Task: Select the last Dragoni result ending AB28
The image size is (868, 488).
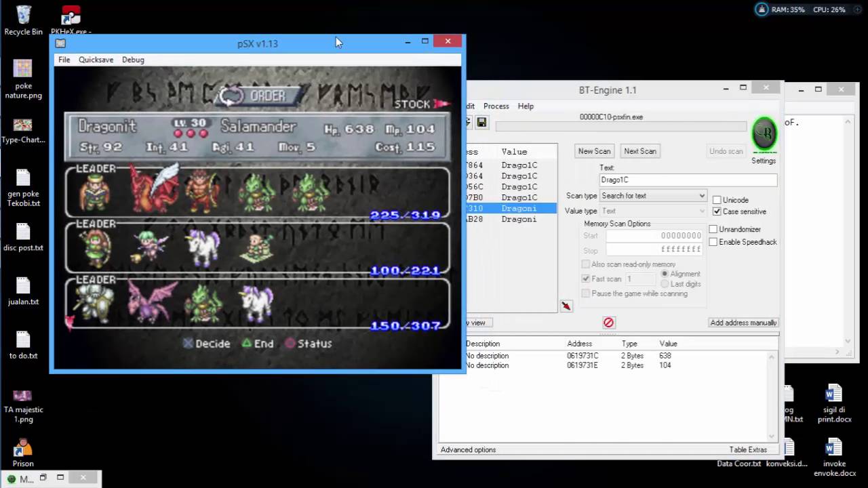Action: [511, 220]
